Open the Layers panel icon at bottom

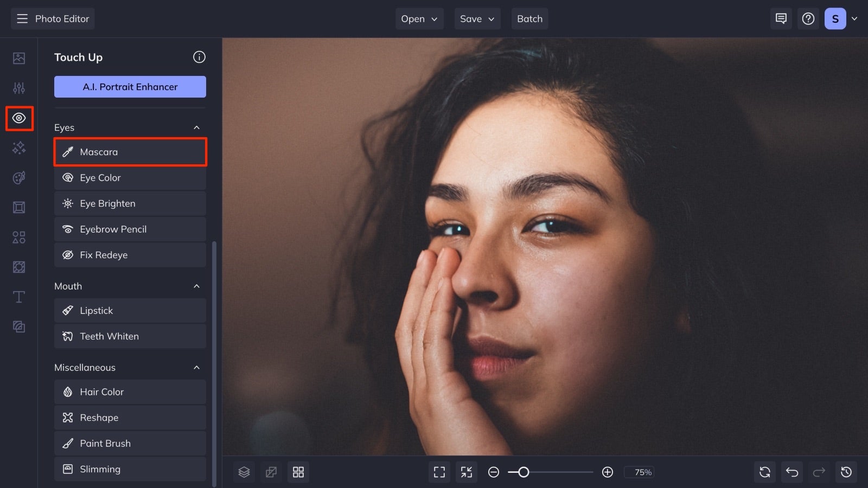(x=244, y=472)
